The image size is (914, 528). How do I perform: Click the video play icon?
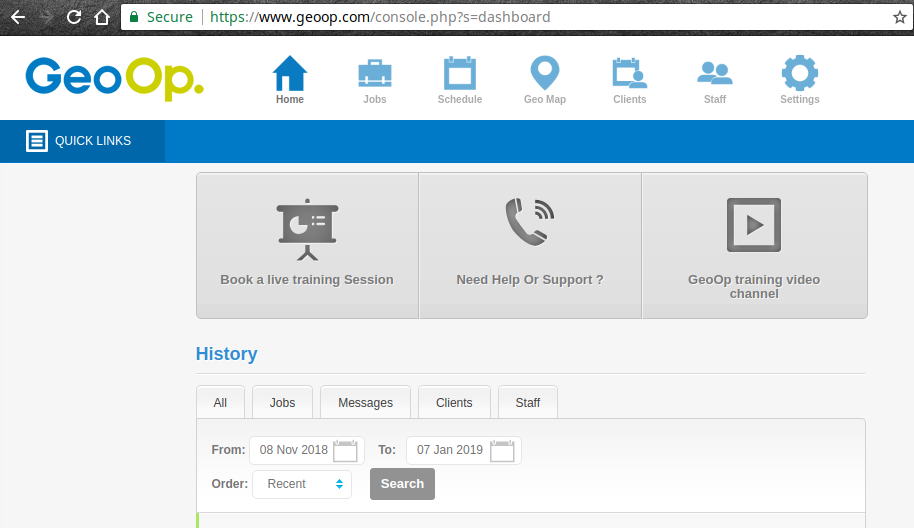[754, 225]
